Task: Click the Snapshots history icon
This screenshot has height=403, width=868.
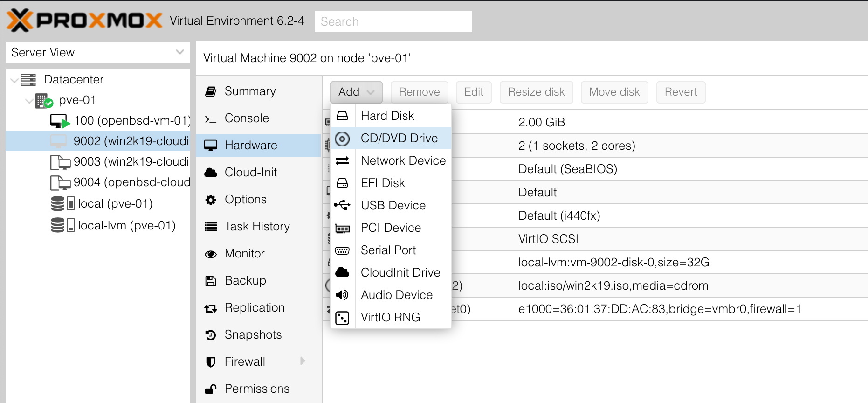Action: point(211,335)
